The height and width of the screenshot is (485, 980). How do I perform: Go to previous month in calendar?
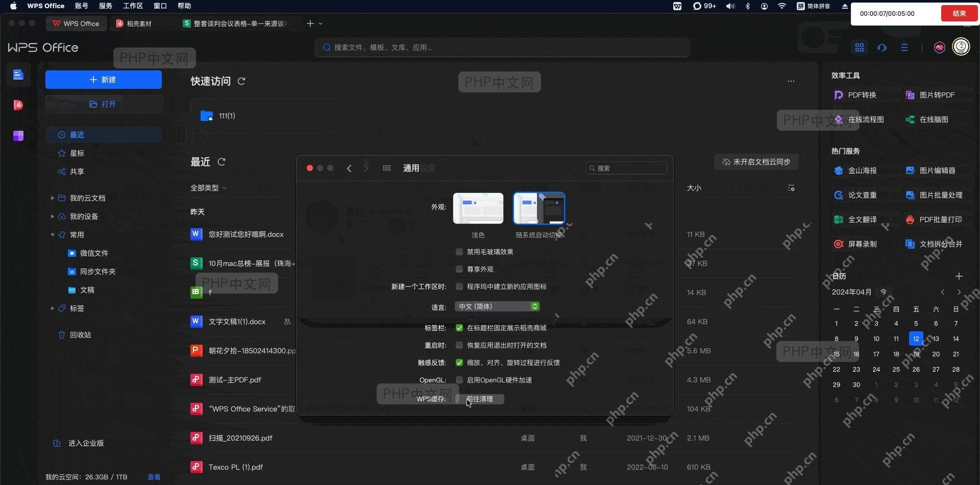tap(943, 292)
